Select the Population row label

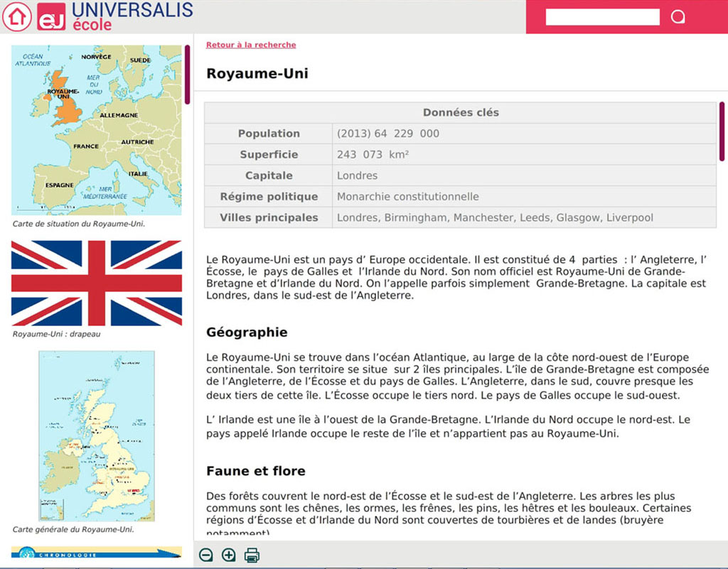[269, 134]
